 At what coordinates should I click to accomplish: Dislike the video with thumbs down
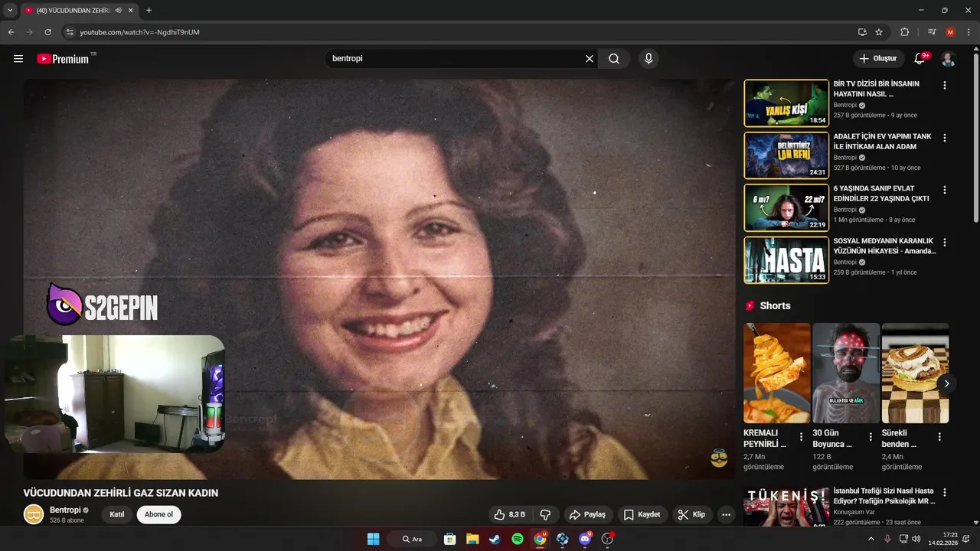click(545, 514)
